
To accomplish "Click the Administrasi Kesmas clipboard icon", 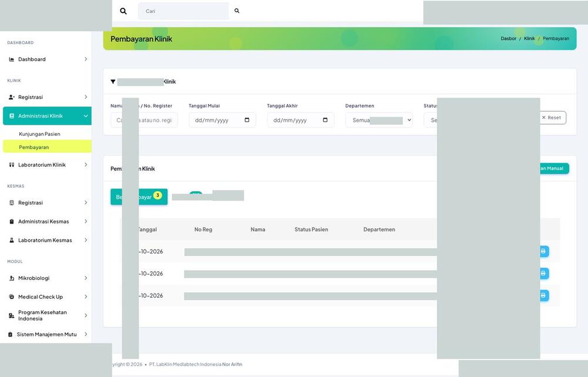I will pos(12,221).
